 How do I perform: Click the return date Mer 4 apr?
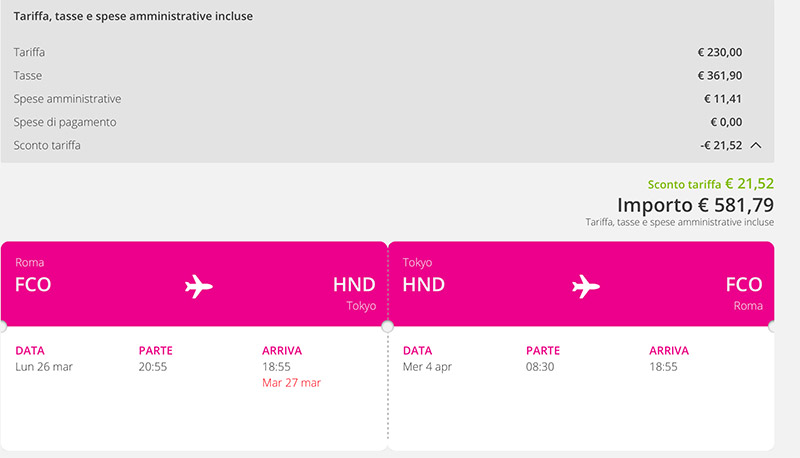click(427, 367)
